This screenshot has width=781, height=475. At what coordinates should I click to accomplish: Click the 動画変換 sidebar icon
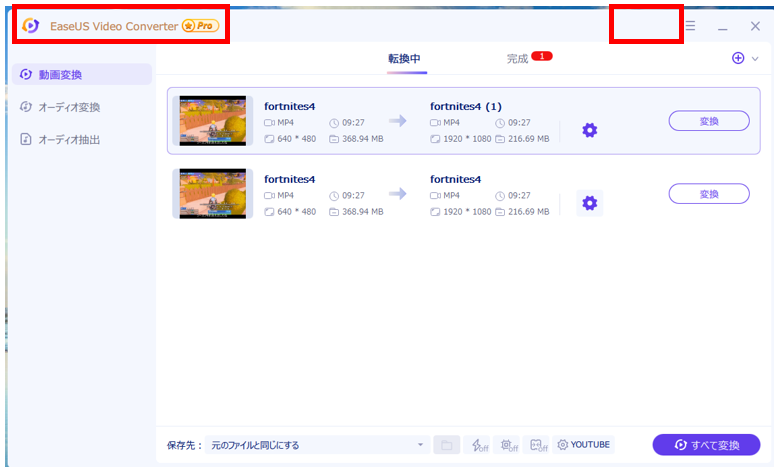[x=25, y=74]
